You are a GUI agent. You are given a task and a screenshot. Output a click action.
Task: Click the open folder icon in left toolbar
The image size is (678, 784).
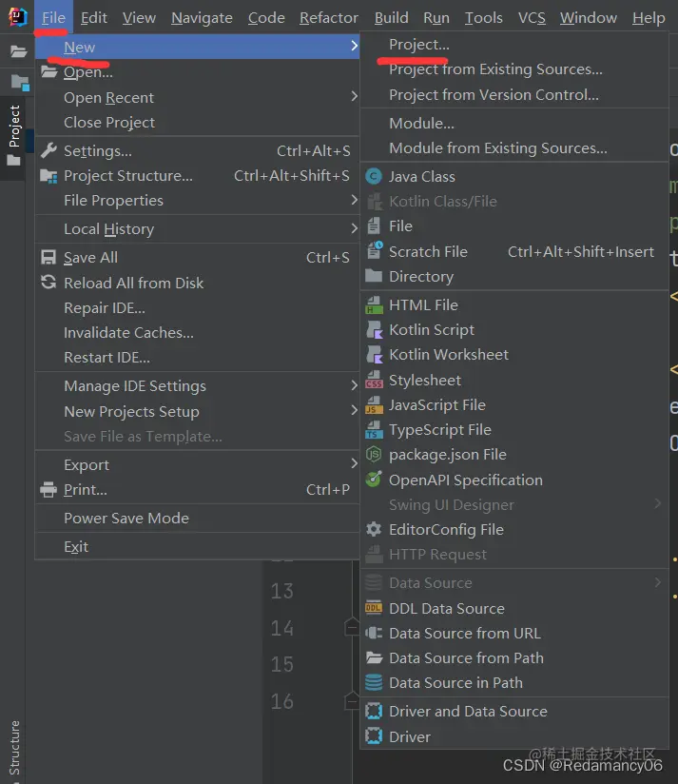(18, 51)
